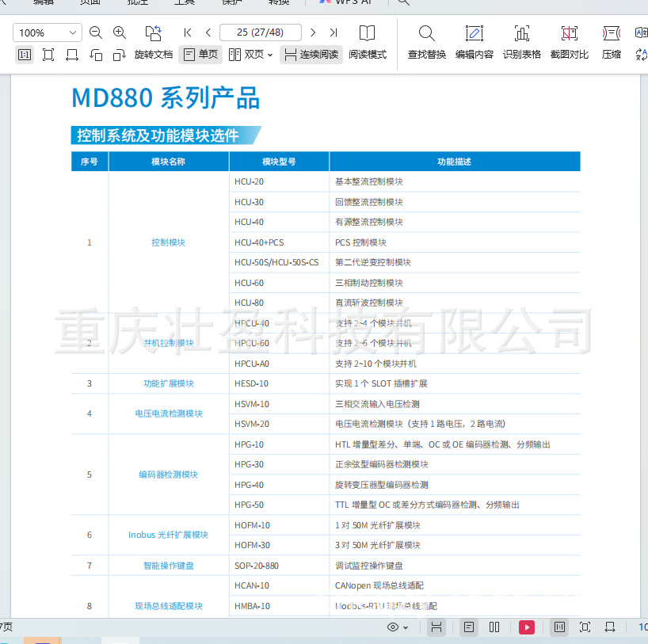The width and height of the screenshot is (648, 644).
Task: Open find and replace 查找替换
Action: [x=426, y=43]
